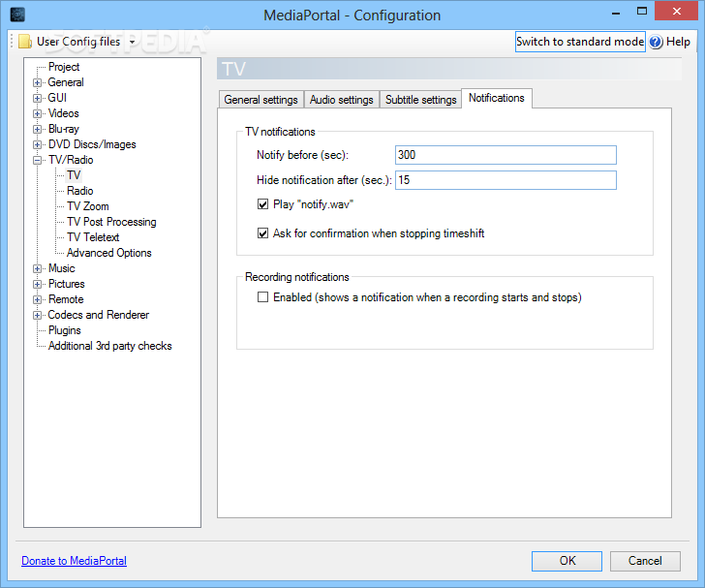Expand the DVD Discs/Images tree node
The image size is (705, 588).
click(38, 144)
